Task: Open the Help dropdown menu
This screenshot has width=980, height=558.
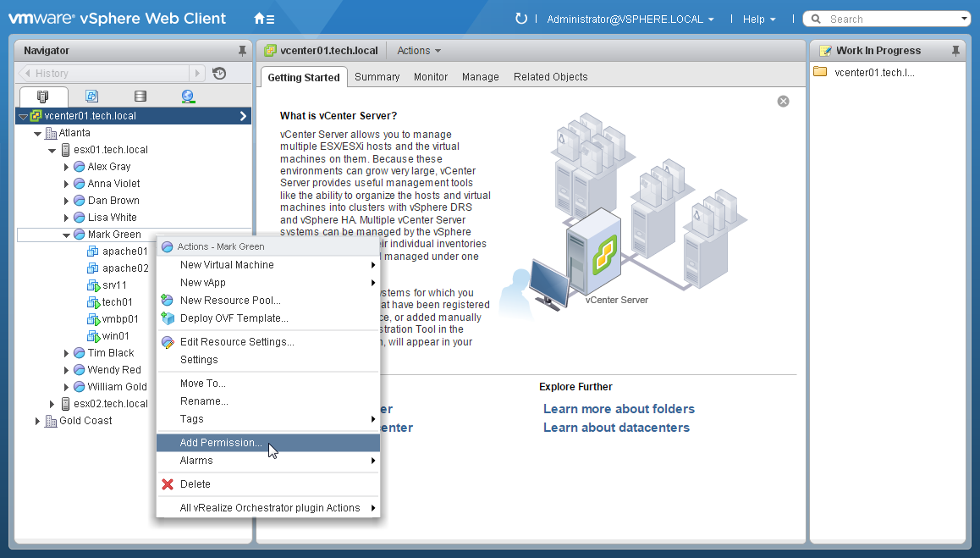Action: tap(759, 19)
